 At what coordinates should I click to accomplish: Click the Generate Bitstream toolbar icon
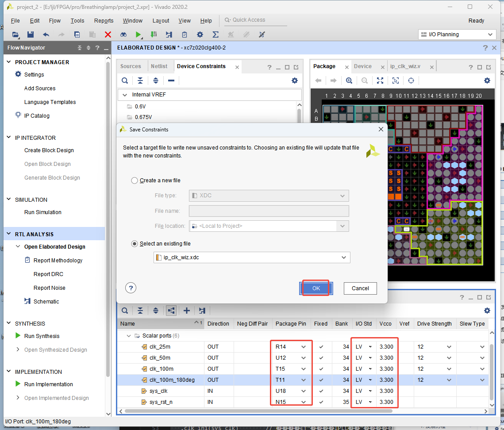(154, 35)
